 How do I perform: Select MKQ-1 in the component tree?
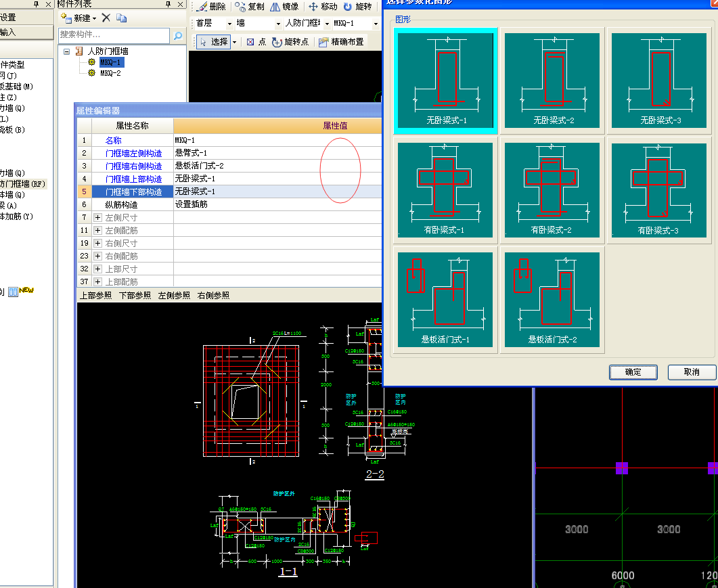coord(111,62)
